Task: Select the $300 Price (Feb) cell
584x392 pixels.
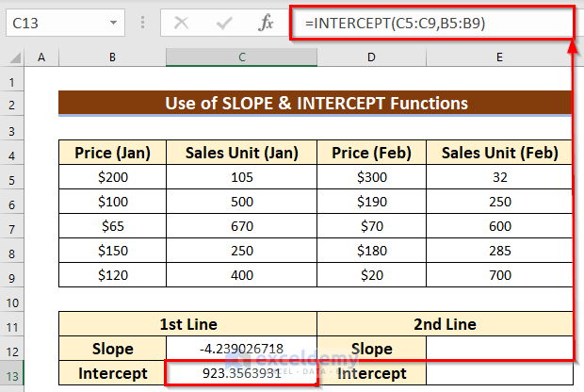Action: pos(372,177)
